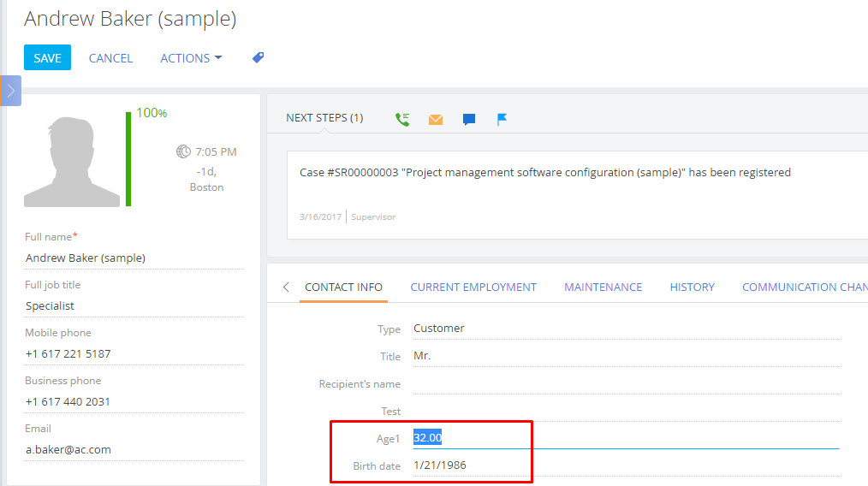Click the orange email envelope icon
The width and height of the screenshot is (868, 486).
click(x=436, y=120)
